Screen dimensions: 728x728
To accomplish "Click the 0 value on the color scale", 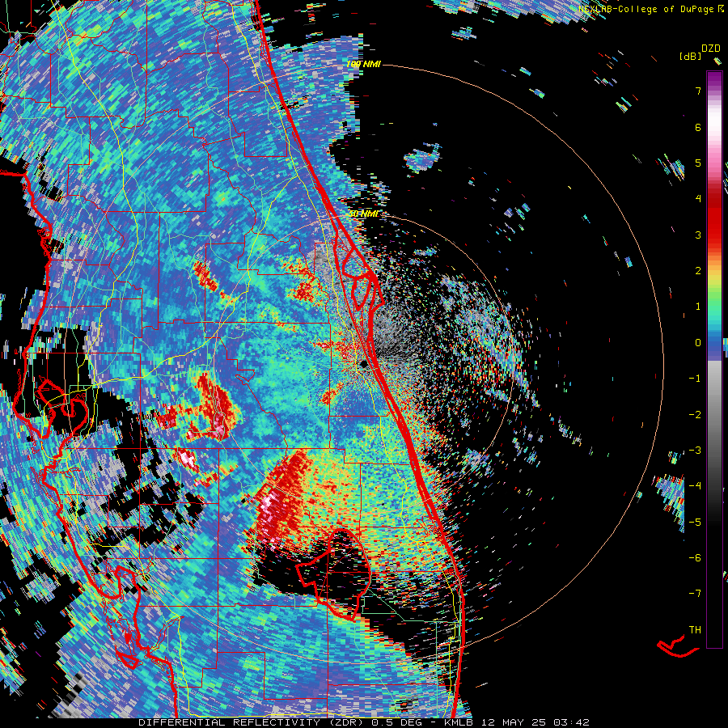I will 698,343.
